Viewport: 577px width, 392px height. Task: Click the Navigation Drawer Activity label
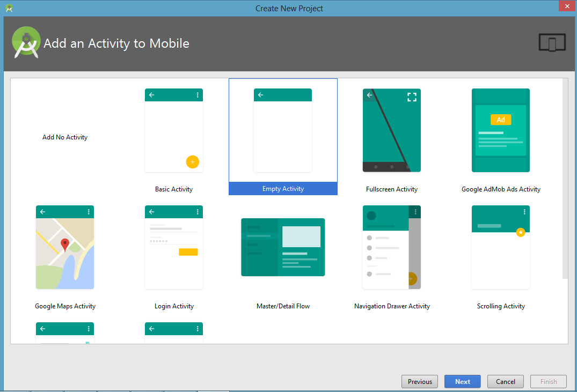(392, 306)
